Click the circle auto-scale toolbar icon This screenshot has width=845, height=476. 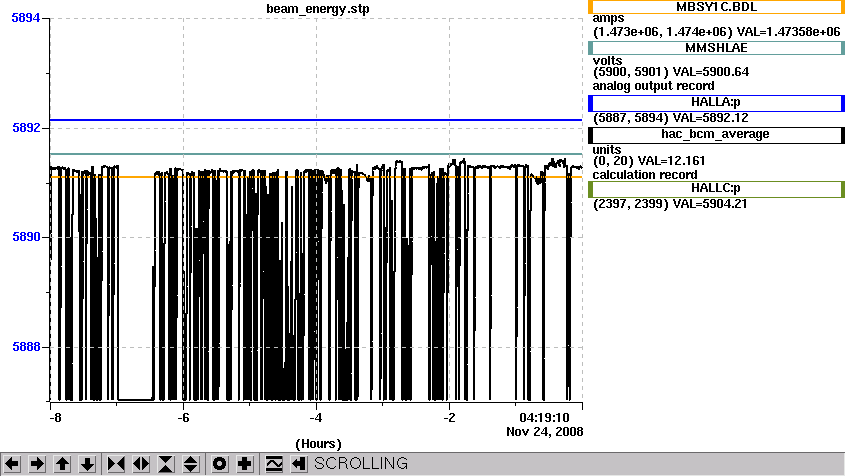[220, 464]
